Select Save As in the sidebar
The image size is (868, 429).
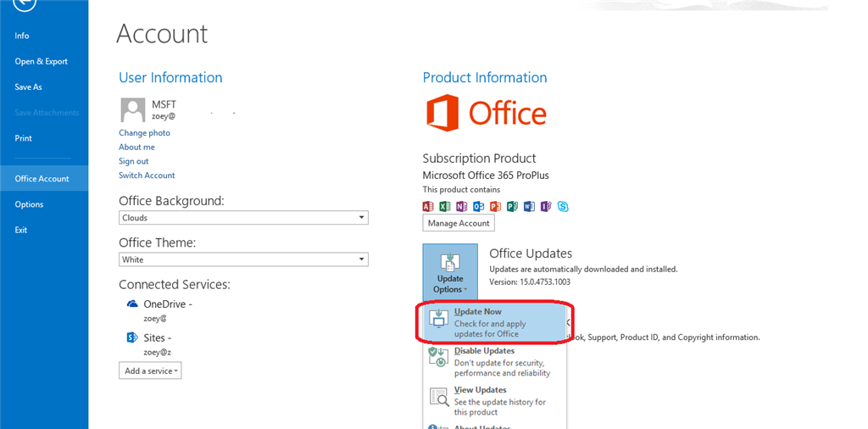click(x=44, y=87)
